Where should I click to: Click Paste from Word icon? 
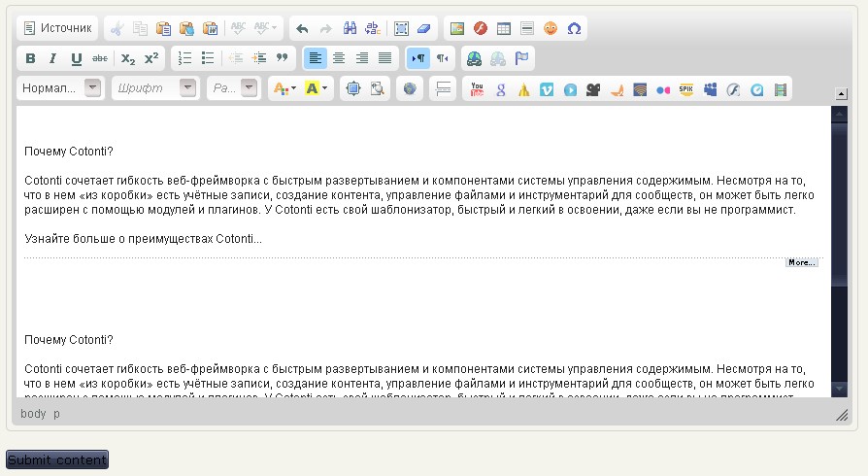pyautogui.click(x=210, y=28)
